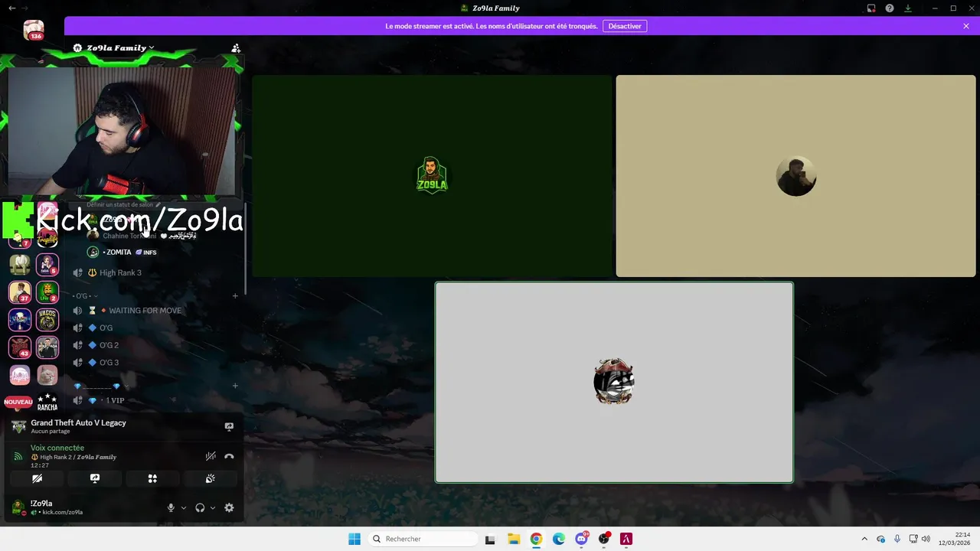This screenshot has height=551, width=980.
Task: Open server icon with red 5 badge
Action: tap(47, 264)
